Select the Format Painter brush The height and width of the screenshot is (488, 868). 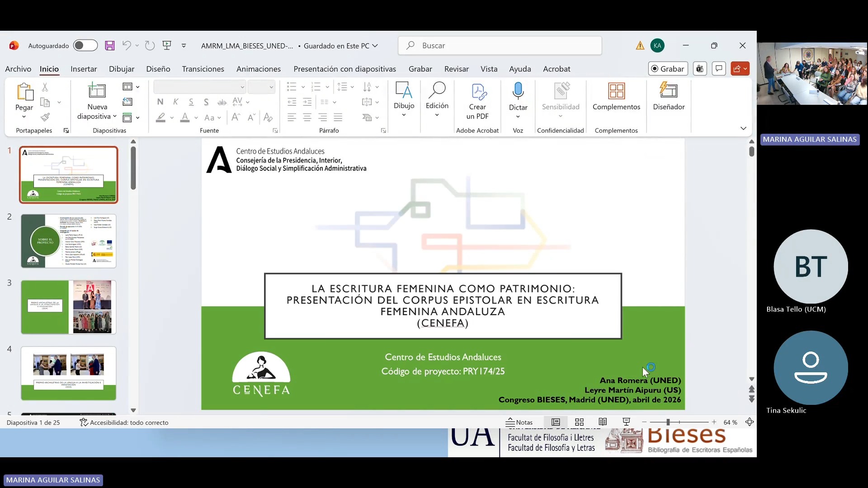click(x=45, y=117)
